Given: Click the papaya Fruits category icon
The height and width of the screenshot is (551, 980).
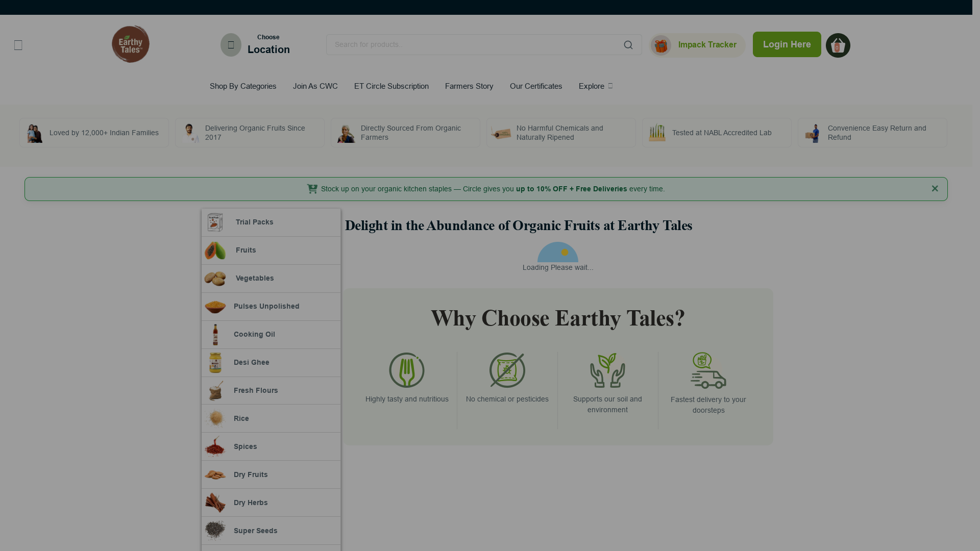Looking at the screenshot, I should (215, 251).
